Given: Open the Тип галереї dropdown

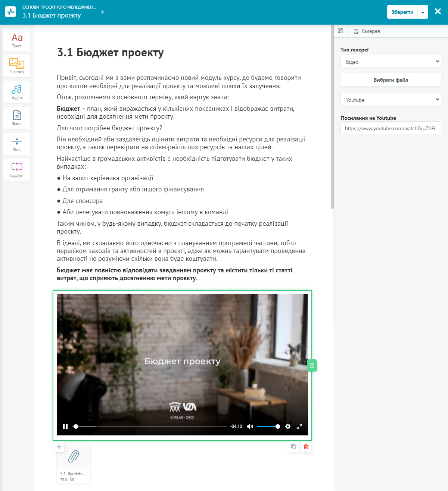Looking at the screenshot, I should pyautogui.click(x=391, y=62).
